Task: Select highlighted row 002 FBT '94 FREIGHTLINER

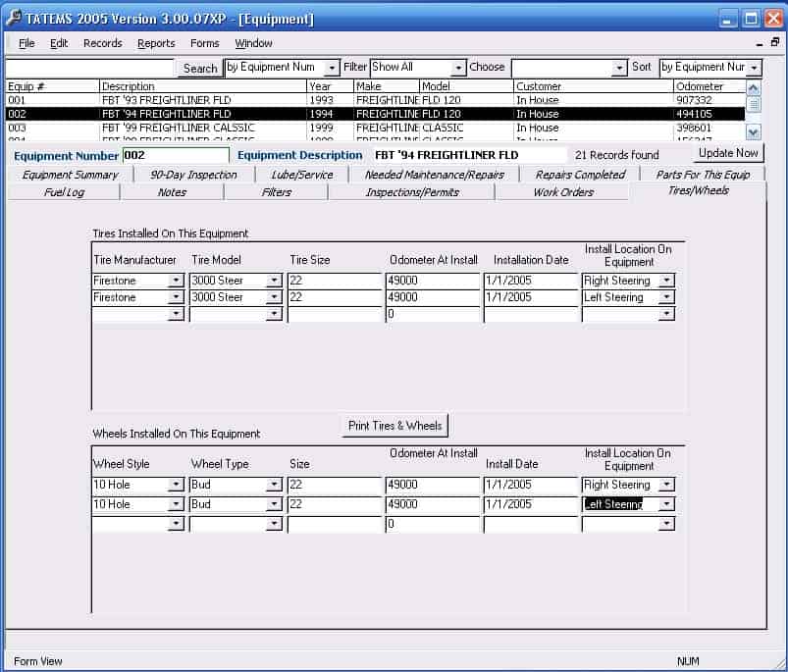Action: [x=375, y=114]
